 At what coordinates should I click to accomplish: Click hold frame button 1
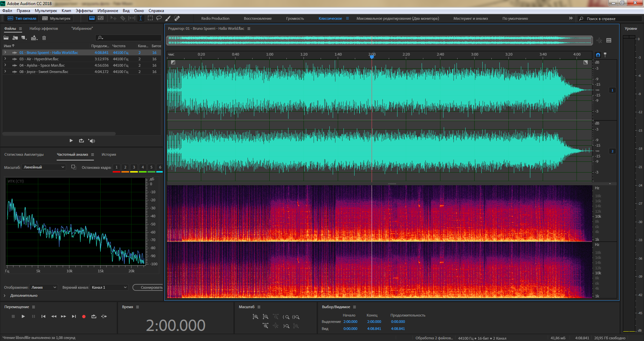(x=116, y=167)
